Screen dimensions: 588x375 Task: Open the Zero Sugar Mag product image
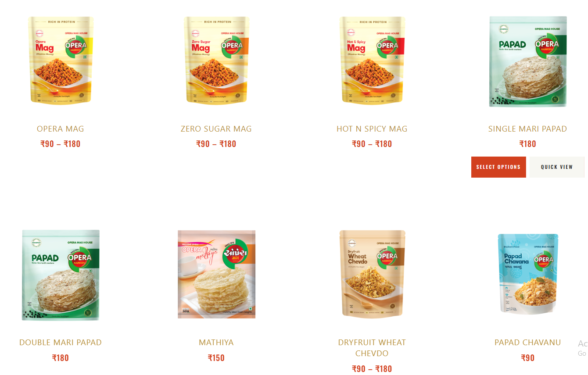point(216,61)
